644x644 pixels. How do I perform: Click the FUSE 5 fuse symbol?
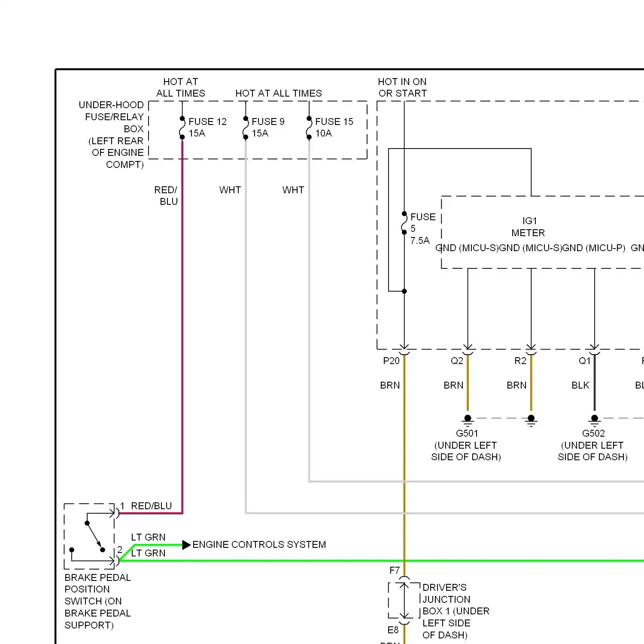(x=404, y=223)
